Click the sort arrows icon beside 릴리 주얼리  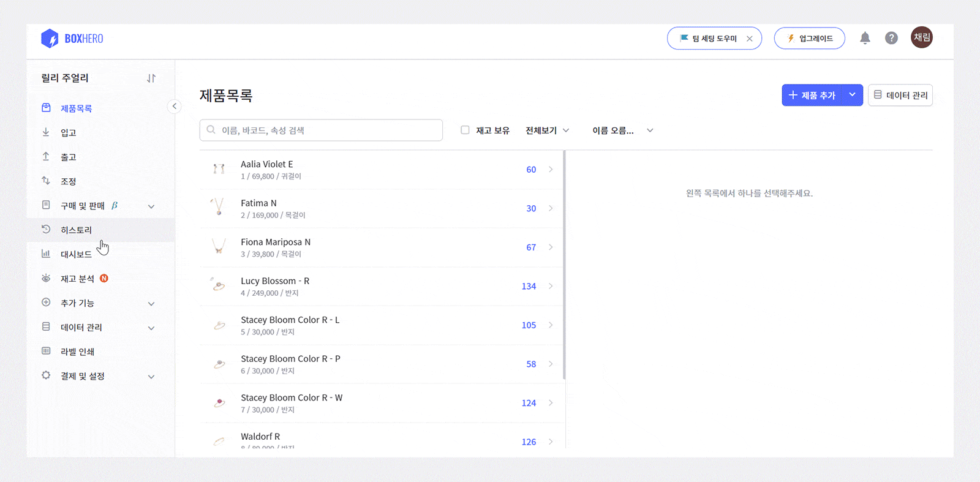[151, 78]
